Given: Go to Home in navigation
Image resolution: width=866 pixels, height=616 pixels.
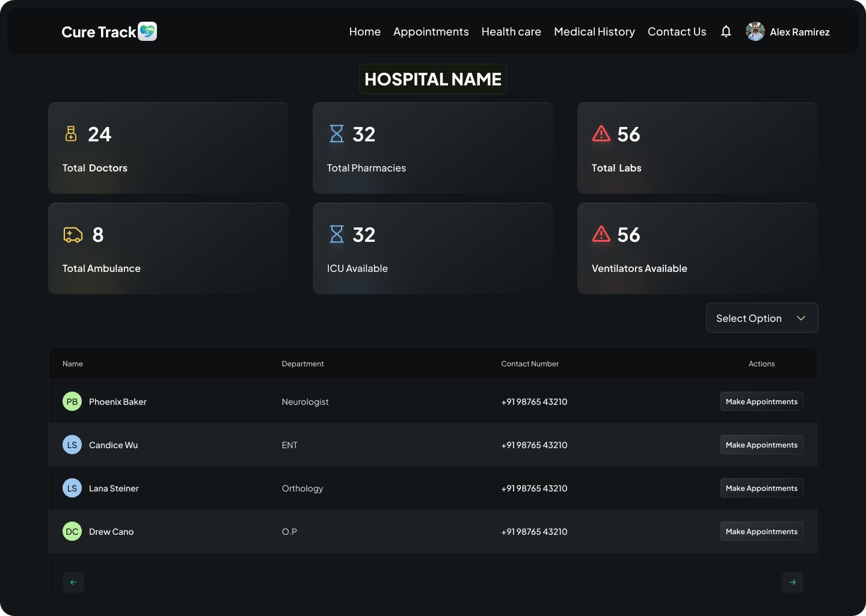Looking at the screenshot, I should 365,31.
